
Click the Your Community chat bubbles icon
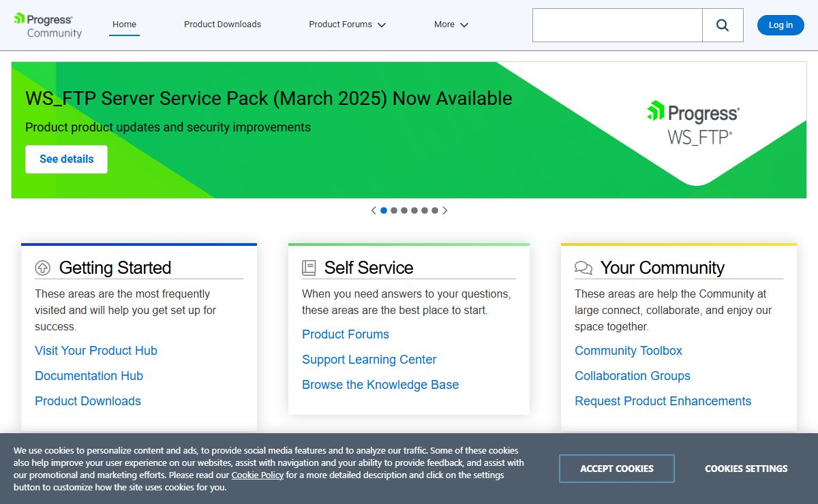(584, 268)
